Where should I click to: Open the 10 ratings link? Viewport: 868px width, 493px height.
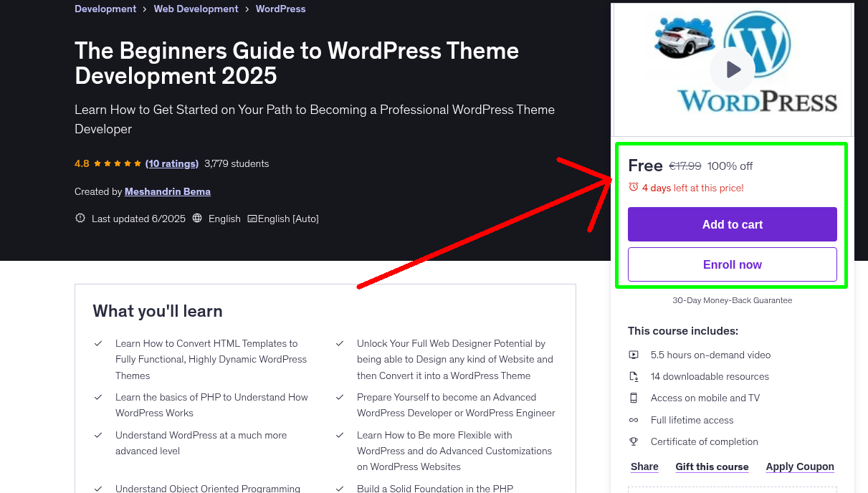click(172, 163)
